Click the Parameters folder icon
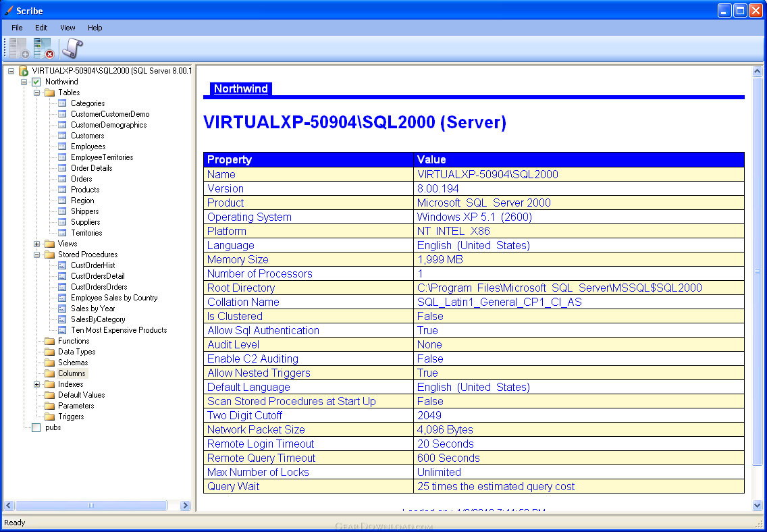The height and width of the screenshot is (532, 767). click(49, 405)
